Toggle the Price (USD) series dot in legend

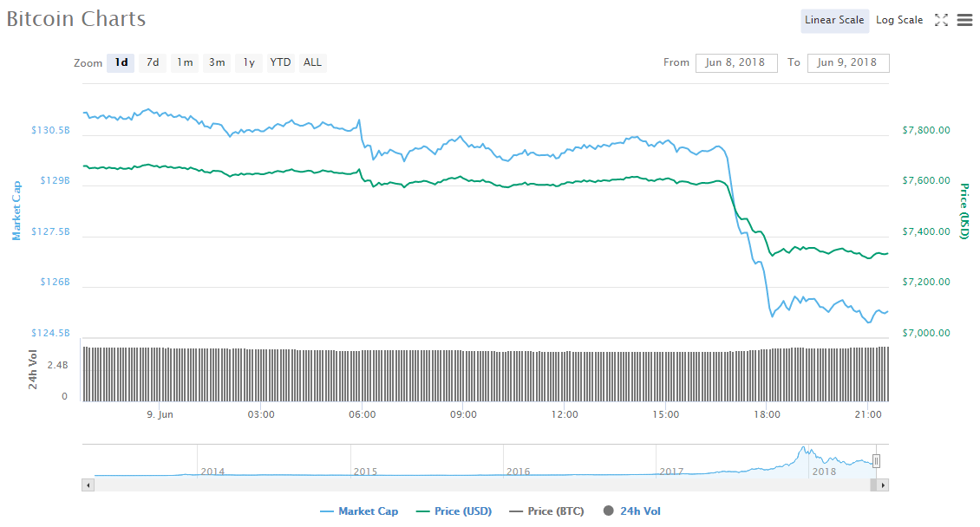click(x=424, y=511)
